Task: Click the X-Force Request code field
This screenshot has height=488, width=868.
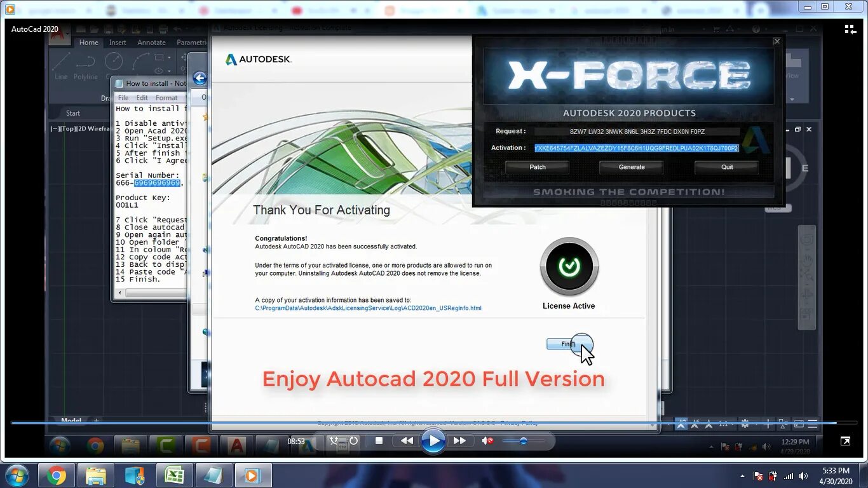Action: (x=637, y=132)
